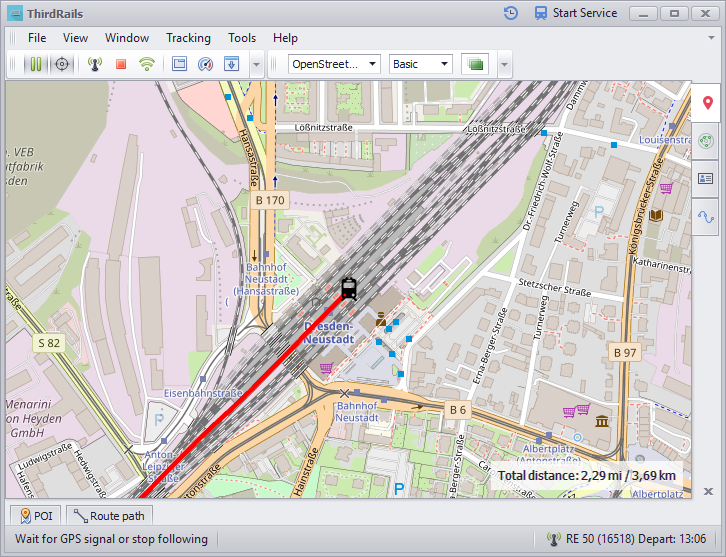The image size is (726, 557).
Task: Click the antenna signal tower icon
Action: [x=95, y=64]
